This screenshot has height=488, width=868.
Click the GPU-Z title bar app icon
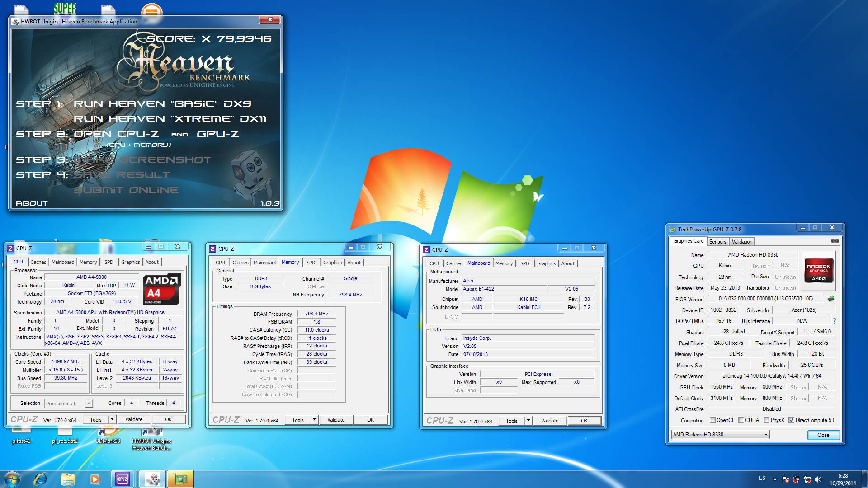(x=672, y=229)
